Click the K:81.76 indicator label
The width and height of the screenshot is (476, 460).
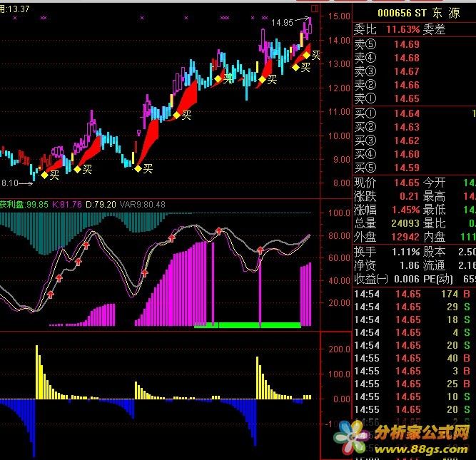coord(67,204)
